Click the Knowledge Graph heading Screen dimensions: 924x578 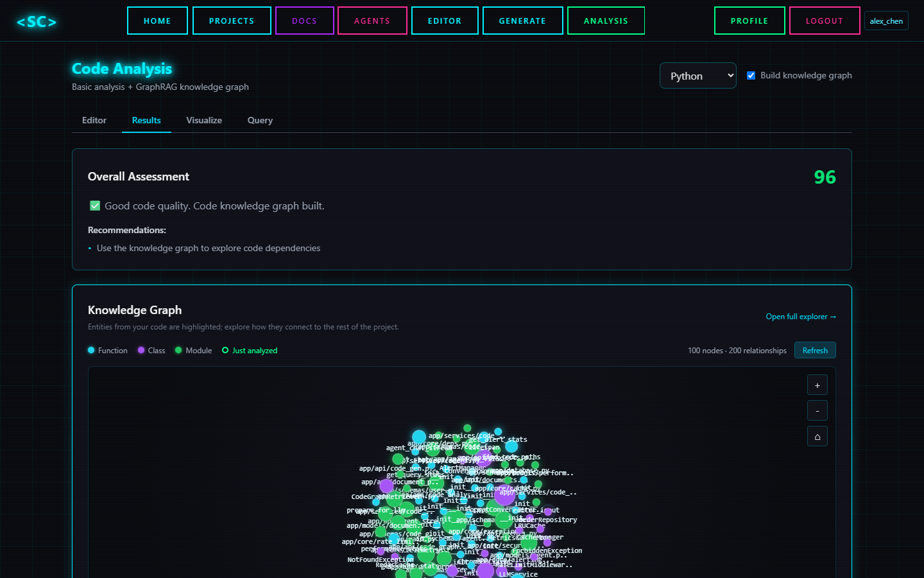(135, 310)
